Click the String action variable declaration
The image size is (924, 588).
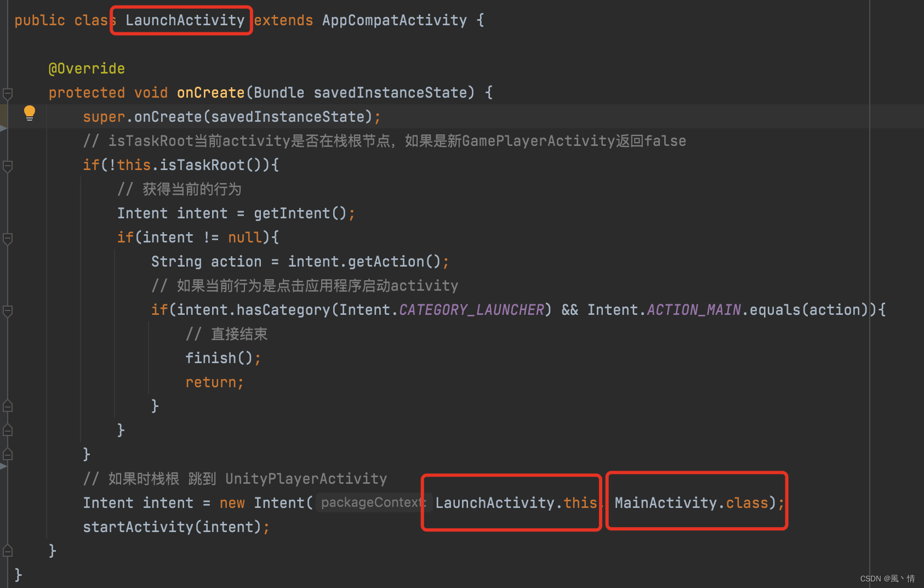[x=207, y=262]
